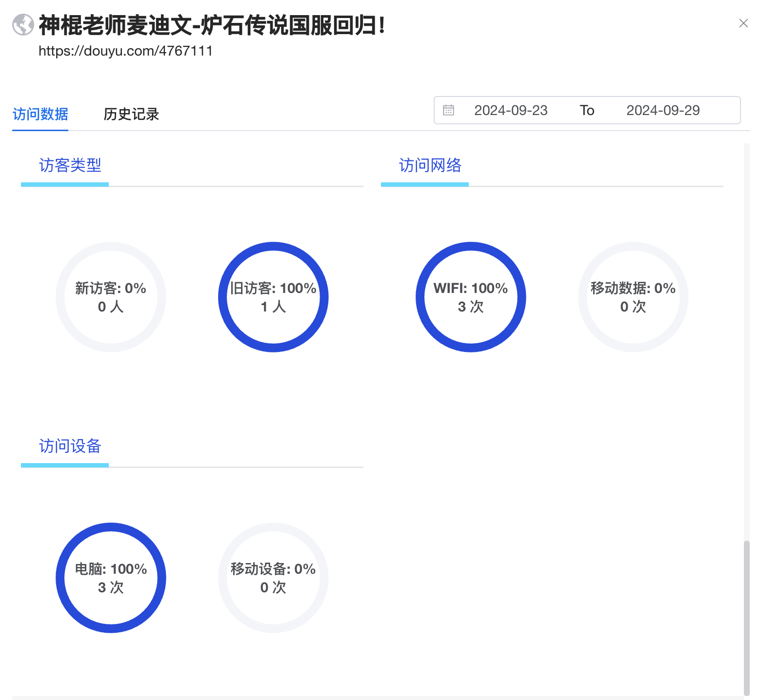
Task: Edit the start date 2024-09-23
Action: [x=511, y=110]
